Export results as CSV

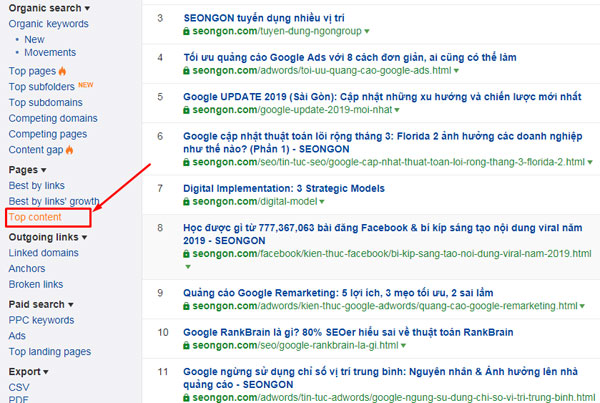point(19,387)
